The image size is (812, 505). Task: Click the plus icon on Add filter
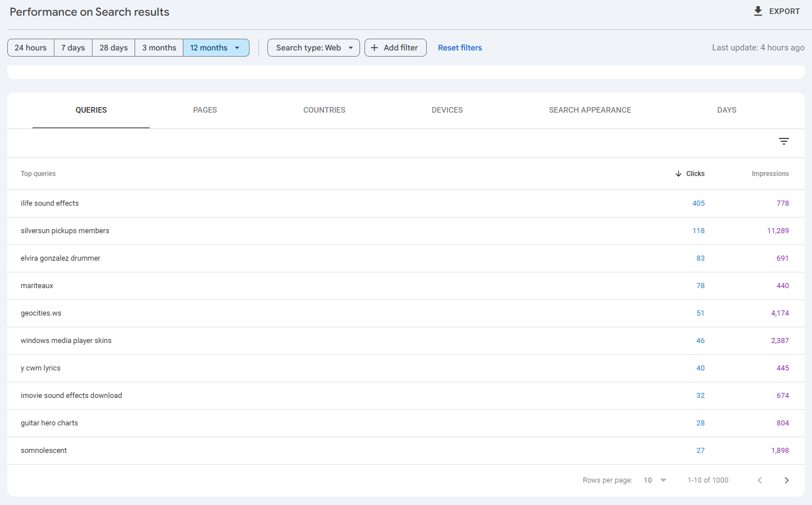pos(375,48)
